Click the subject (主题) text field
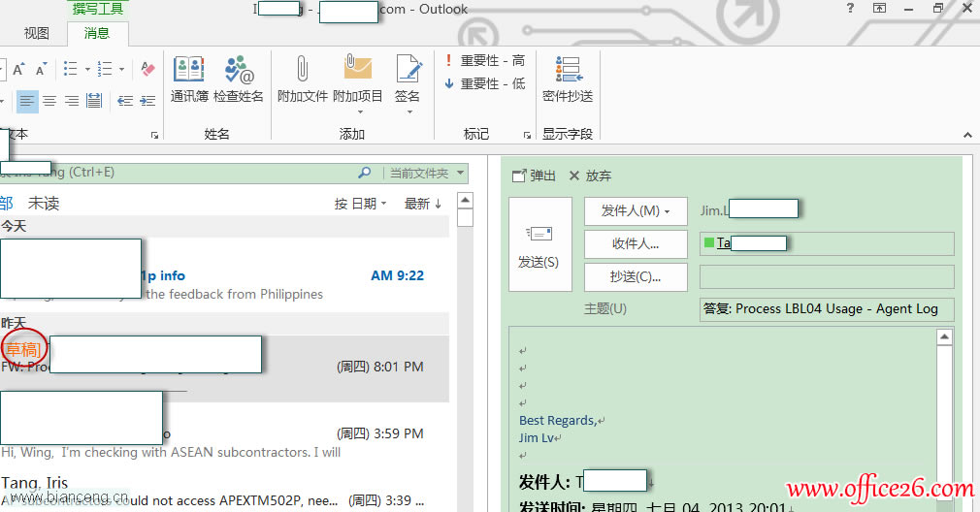This screenshot has width=980, height=512. point(826,308)
